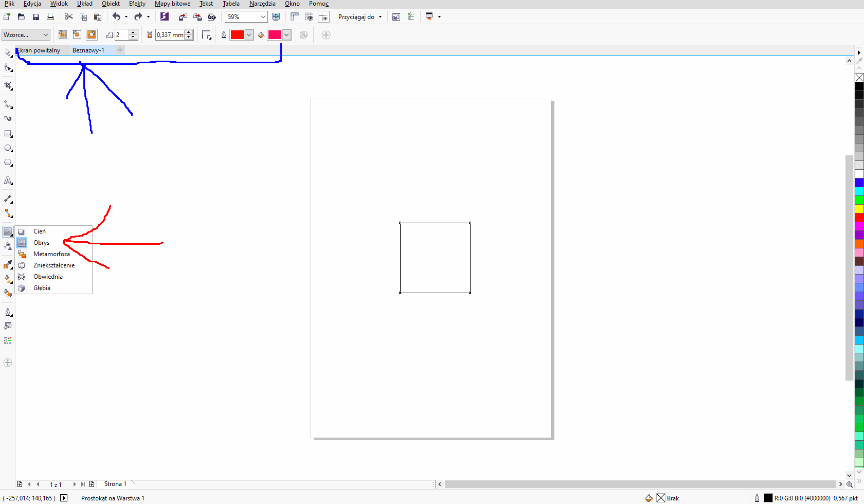Screen dimensions: 864x504
Task: Click the contour offset 0,337 mm field
Action: point(170,35)
